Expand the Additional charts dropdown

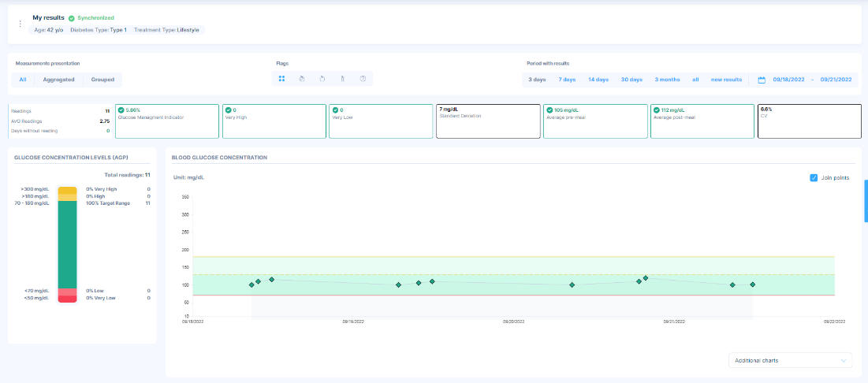[x=791, y=360]
